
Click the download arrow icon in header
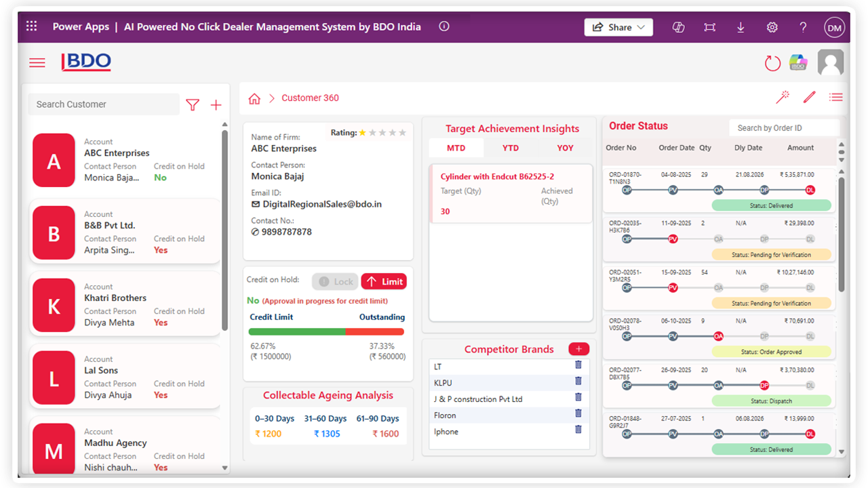click(x=741, y=27)
